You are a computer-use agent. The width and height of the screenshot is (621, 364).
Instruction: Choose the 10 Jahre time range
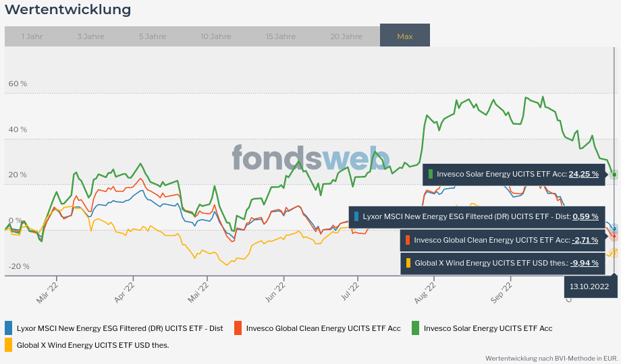(215, 36)
